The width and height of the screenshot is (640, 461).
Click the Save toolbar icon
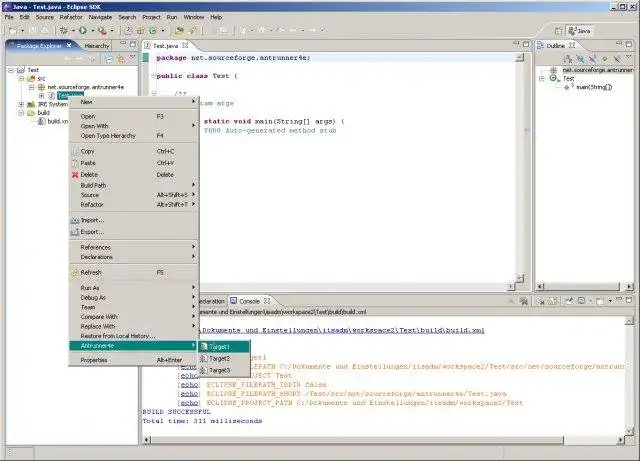33,31
